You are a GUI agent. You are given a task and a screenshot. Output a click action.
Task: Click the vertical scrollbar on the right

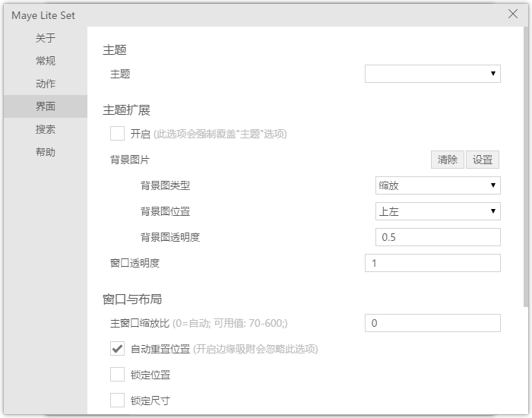click(526, 166)
